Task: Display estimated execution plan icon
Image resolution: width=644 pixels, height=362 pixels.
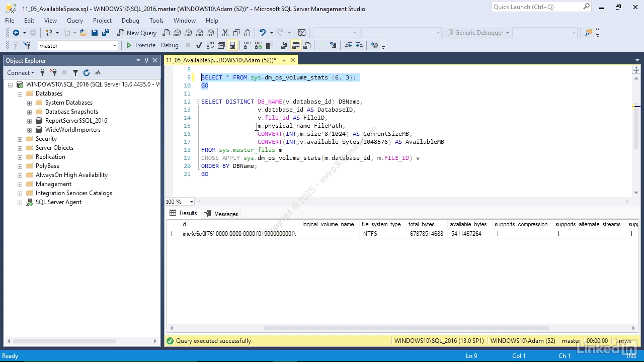Action: pos(210,45)
